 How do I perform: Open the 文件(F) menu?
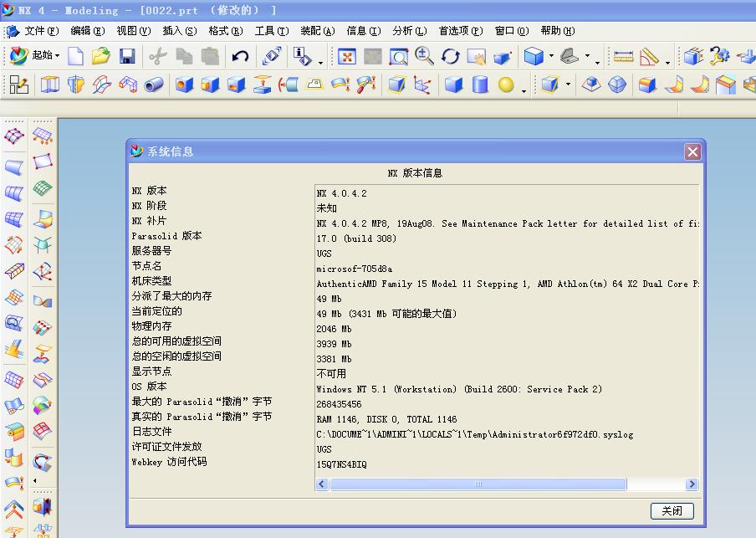[40, 31]
